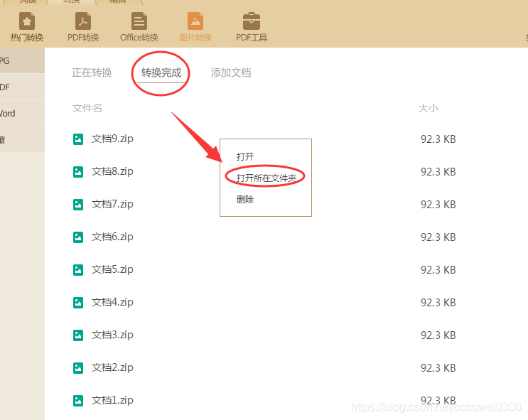Switch to the 正在转换 tab
528x420 pixels.
pos(92,72)
